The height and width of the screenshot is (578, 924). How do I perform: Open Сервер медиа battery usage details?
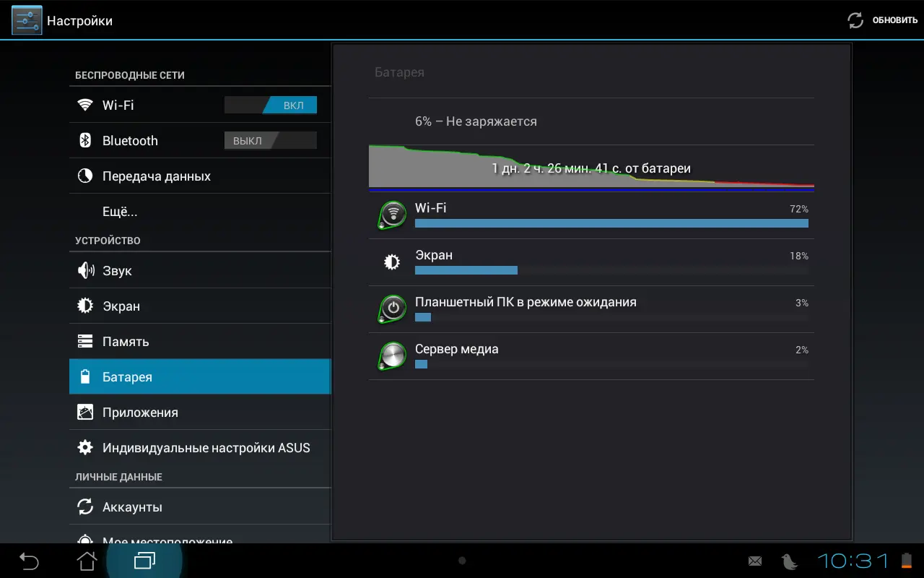(x=591, y=356)
